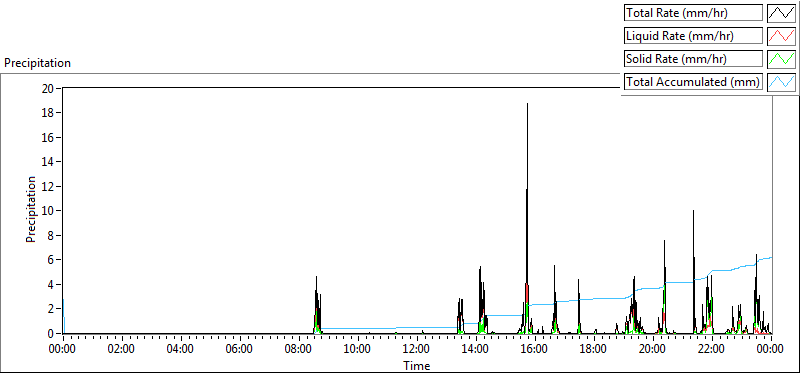Click the 04:00 time axis label

point(180,349)
